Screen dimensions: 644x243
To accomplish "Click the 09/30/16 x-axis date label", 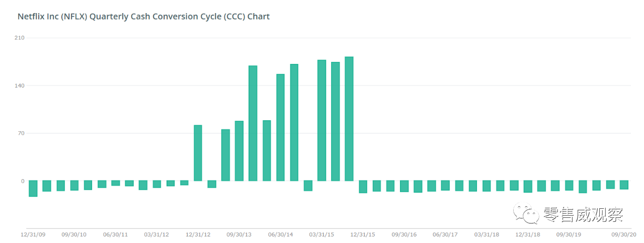I will 404,234.
